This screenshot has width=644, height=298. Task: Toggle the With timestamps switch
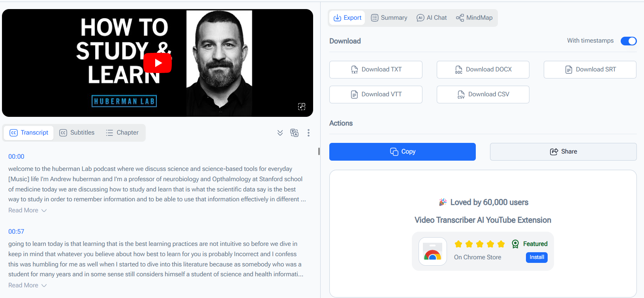(x=629, y=41)
